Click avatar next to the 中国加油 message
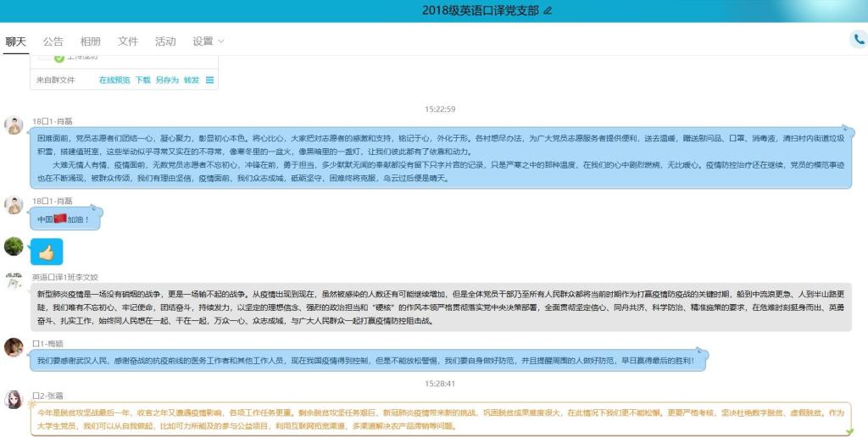868x437 pixels. 14,205
